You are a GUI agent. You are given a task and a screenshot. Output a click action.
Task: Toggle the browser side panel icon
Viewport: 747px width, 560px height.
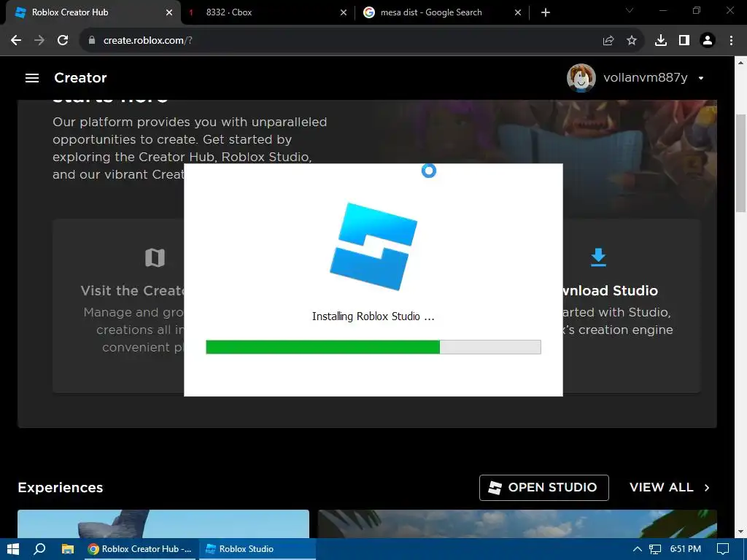pos(684,41)
